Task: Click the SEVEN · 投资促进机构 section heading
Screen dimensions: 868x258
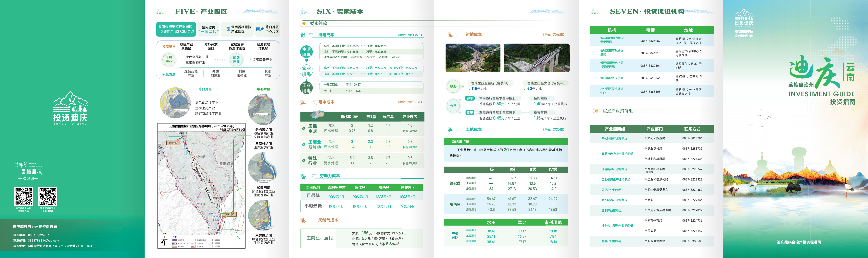Action: click(x=647, y=11)
